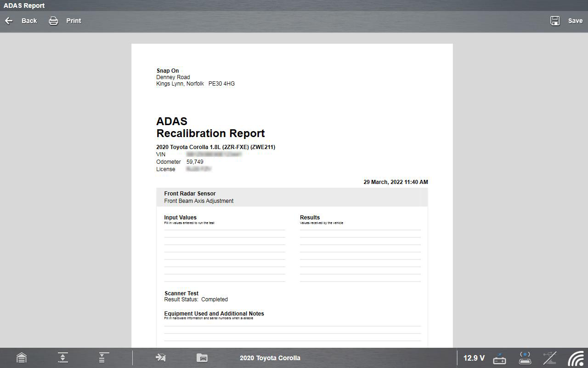Select 2020 Toyota Corolla in bottom bar

coord(270,358)
